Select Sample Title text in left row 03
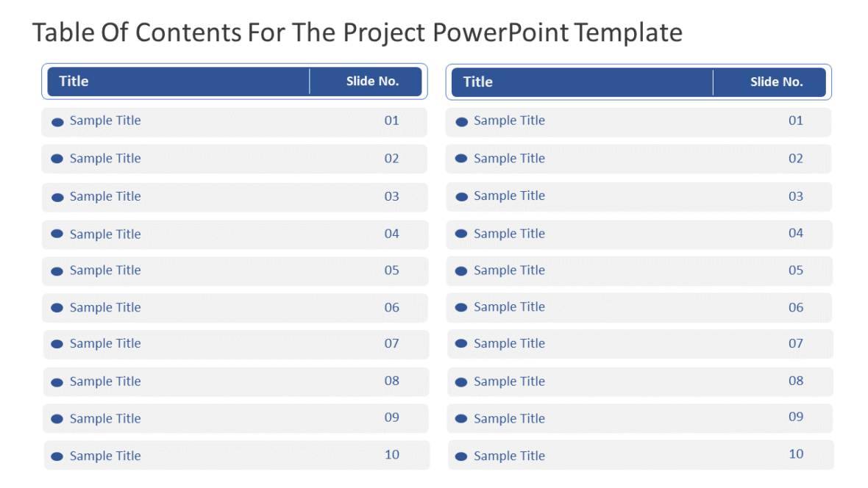This screenshot has width=868, height=488. coord(105,196)
